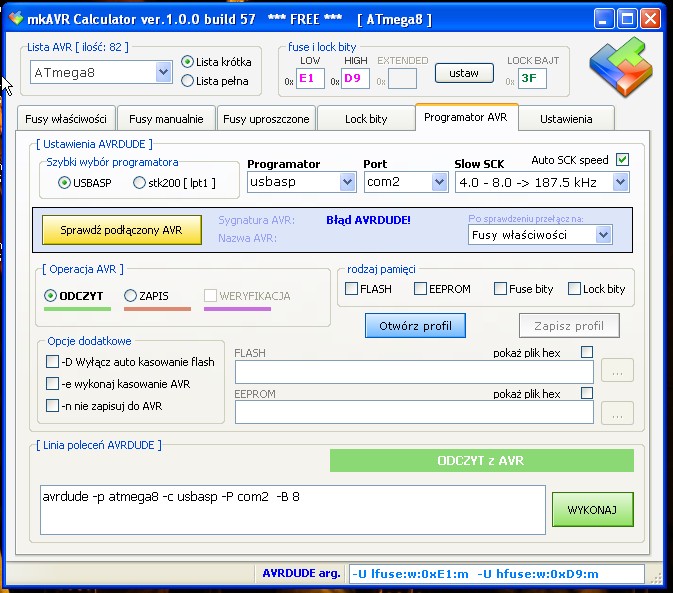The image size is (673, 593).
Task: Click the ODCZYT z AVR green bar
Action: [x=482, y=460]
